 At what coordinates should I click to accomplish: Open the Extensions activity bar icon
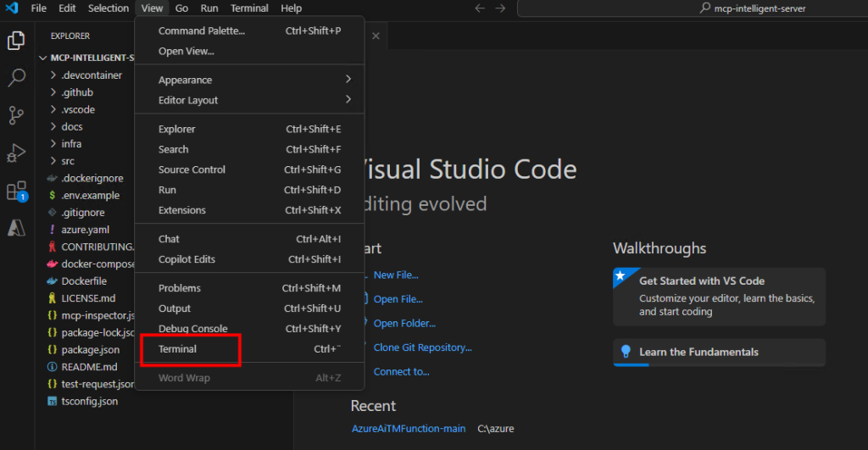17,191
